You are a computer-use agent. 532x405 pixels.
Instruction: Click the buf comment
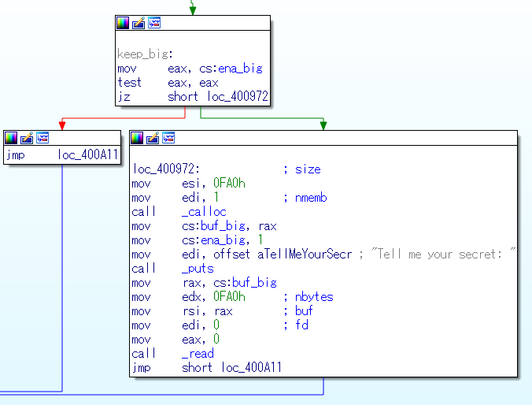tap(304, 311)
